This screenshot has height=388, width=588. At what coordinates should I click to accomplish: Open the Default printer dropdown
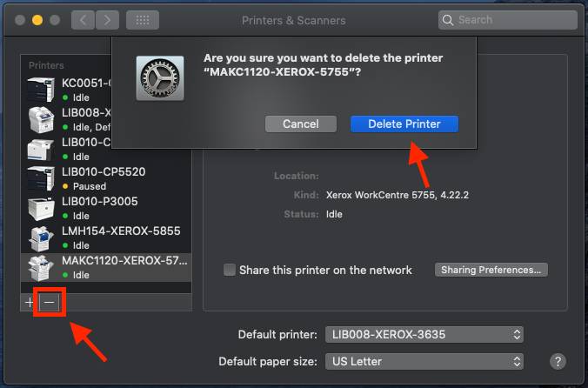point(424,334)
